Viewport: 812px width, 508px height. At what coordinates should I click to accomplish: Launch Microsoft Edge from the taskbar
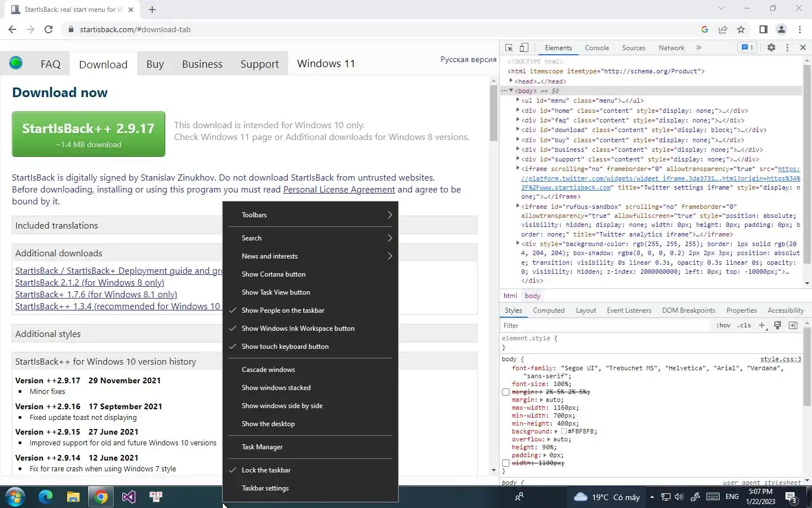[x=46, y=497]
